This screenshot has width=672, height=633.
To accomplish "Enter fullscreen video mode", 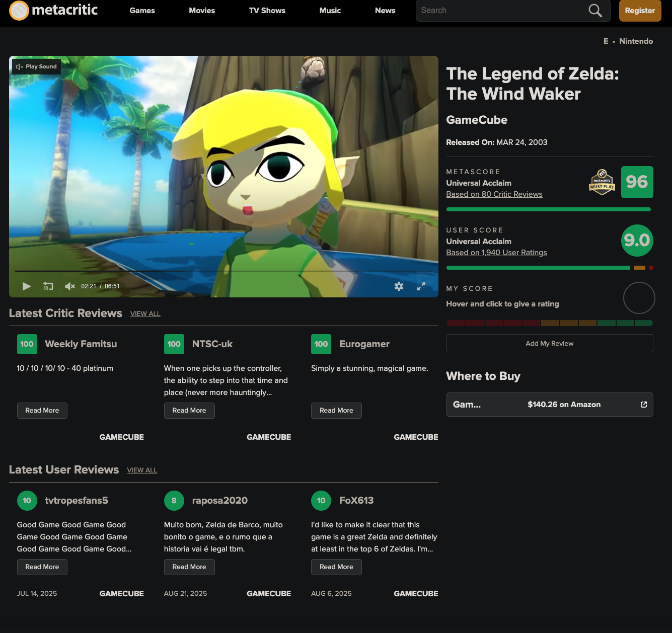I will pos(421,286).
